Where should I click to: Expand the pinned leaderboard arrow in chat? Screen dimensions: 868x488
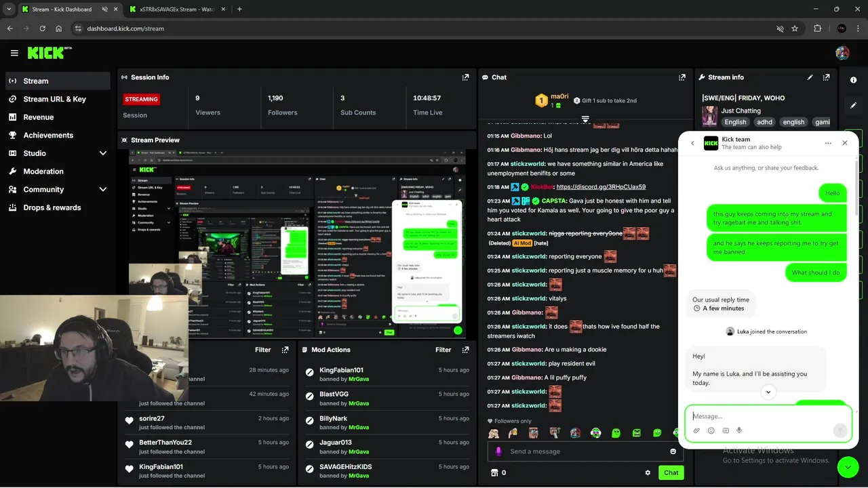pyautogui.click(x=585, y=119)
